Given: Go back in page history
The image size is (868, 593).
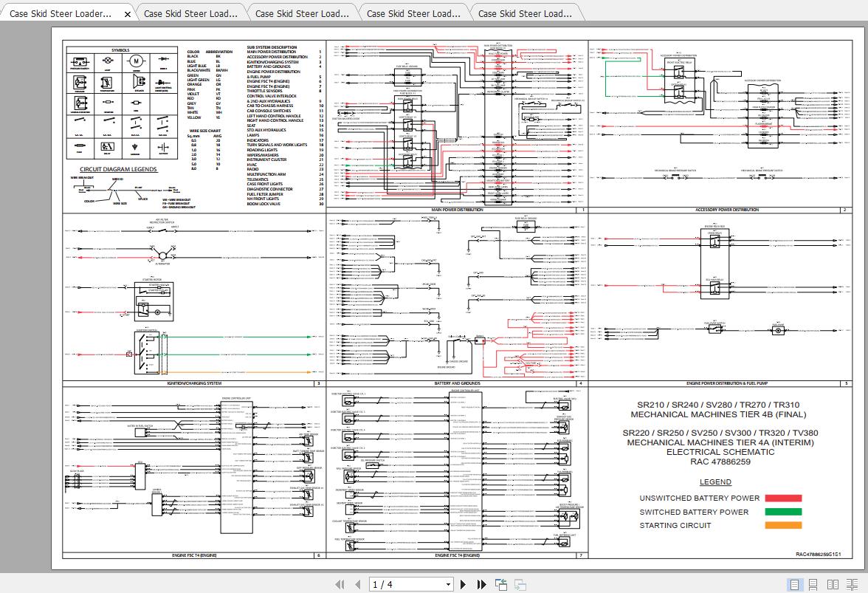Looking at the screenshot, I should (501, 584).
